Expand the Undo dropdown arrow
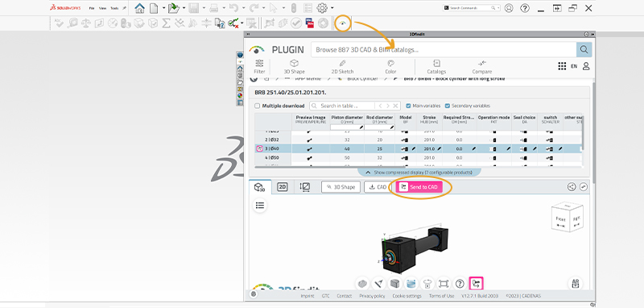 coord(244,8)
